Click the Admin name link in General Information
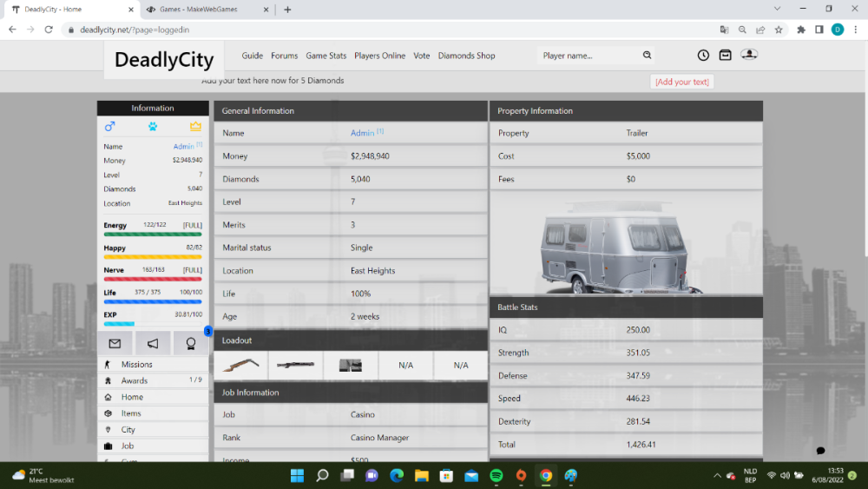 pyautogui.click(x=362, y=133)
